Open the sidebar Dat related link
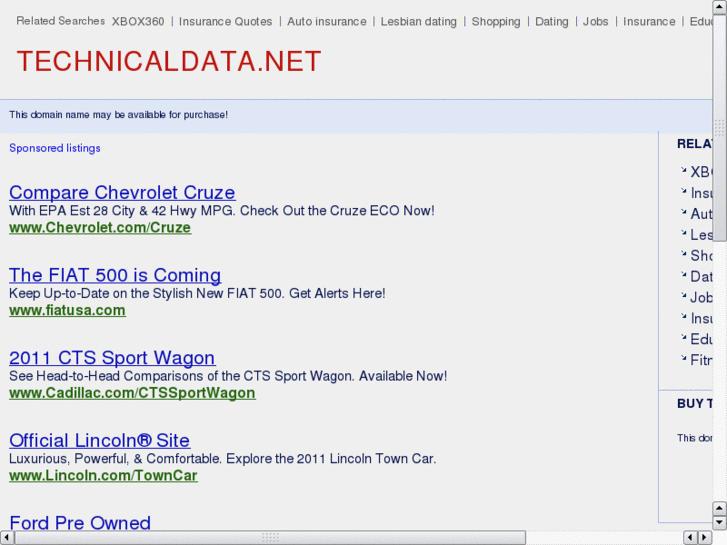 701,276
